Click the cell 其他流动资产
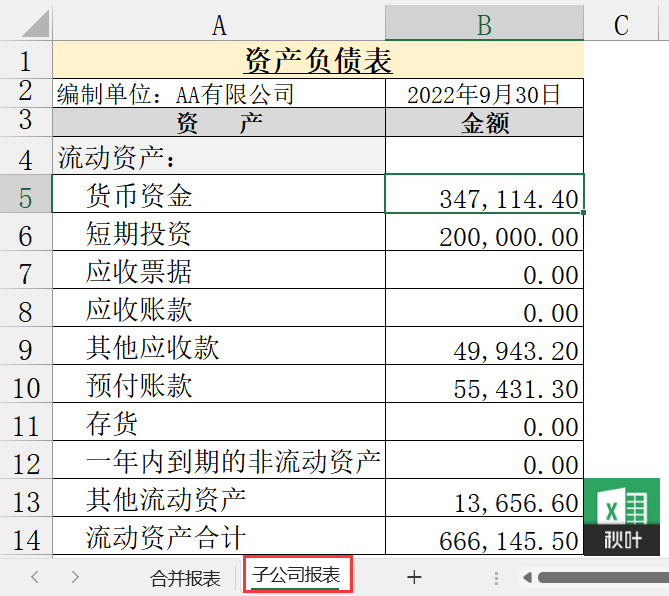 pos(219,497)
